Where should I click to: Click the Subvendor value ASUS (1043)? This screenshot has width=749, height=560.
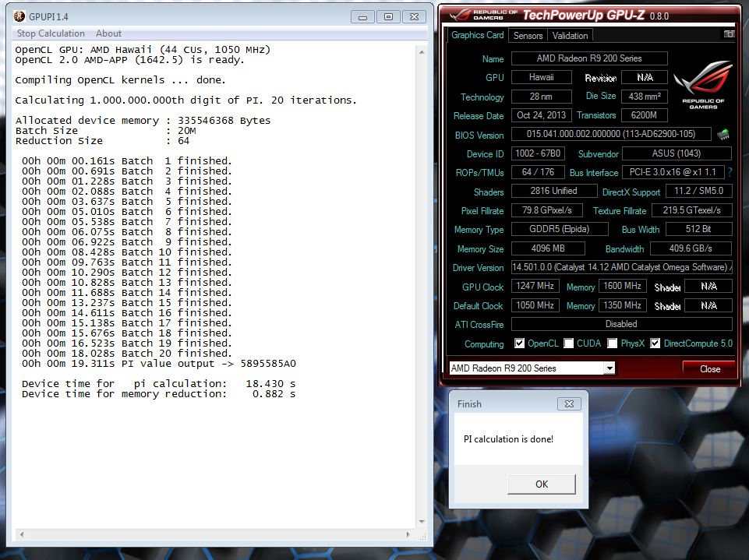coord(677,153)
